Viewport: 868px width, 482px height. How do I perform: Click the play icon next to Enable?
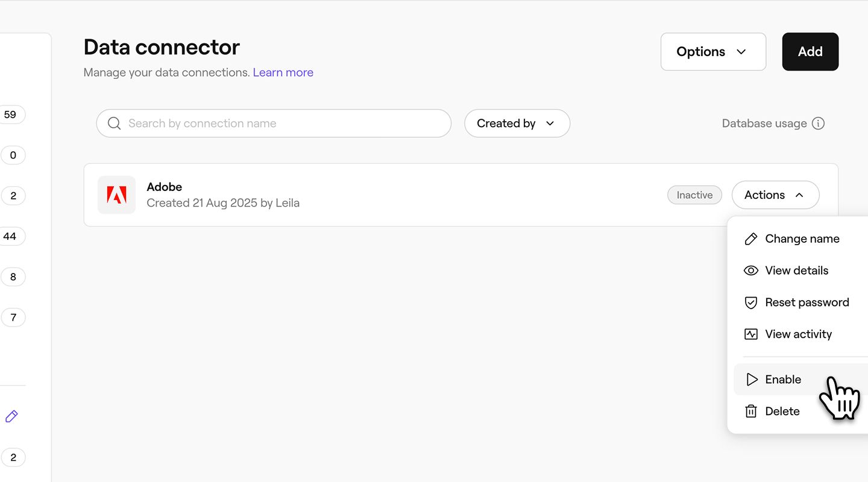click(x=752, y=380)
